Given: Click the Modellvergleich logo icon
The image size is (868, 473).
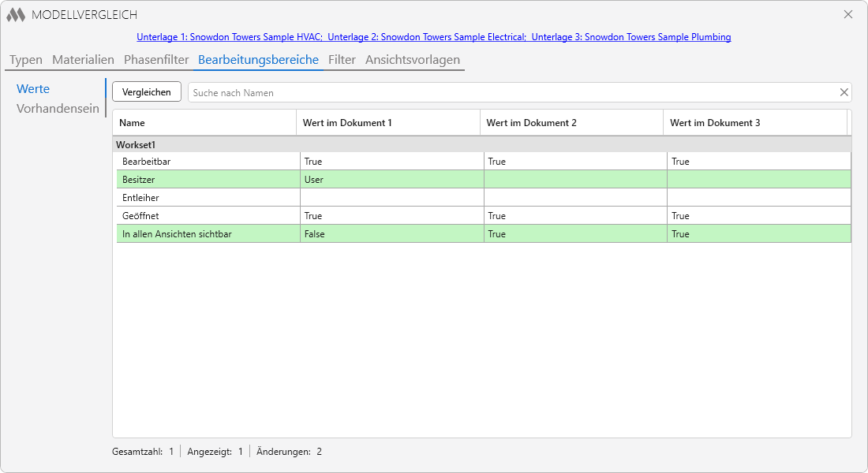Looking at the screenshot, I should point(16,15).
